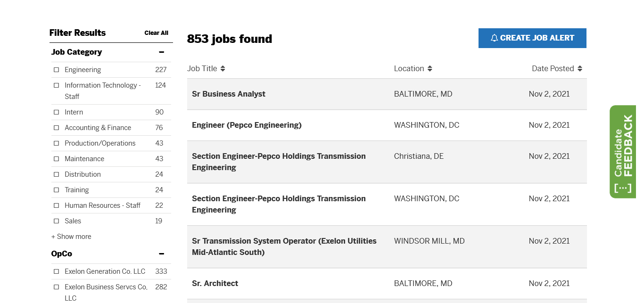Sort the results by Date Posted header
The height and width of the screenshot is (303, 644).
553,69
